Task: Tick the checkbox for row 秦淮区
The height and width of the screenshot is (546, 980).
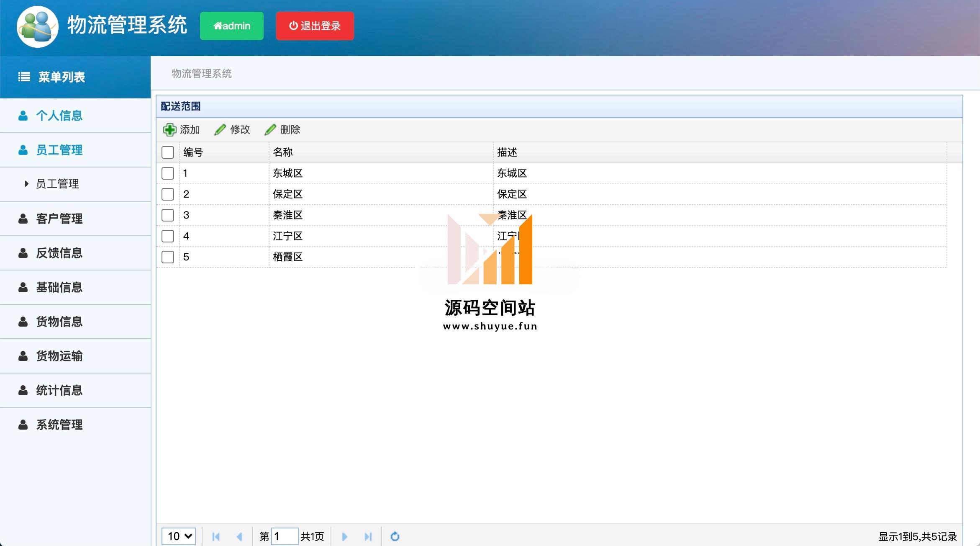Action: [x=168, y=215]
